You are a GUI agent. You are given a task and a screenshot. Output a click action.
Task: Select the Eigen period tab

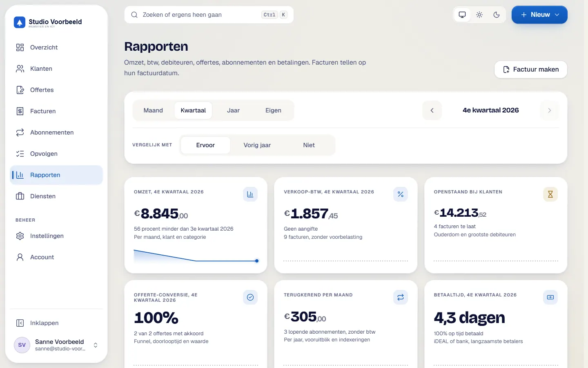tap(273, 110)
